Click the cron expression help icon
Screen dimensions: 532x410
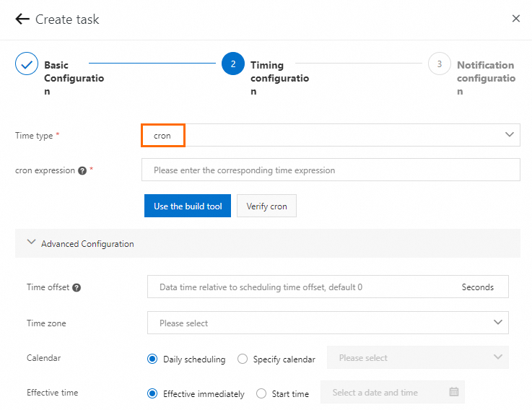coord(82,171)
